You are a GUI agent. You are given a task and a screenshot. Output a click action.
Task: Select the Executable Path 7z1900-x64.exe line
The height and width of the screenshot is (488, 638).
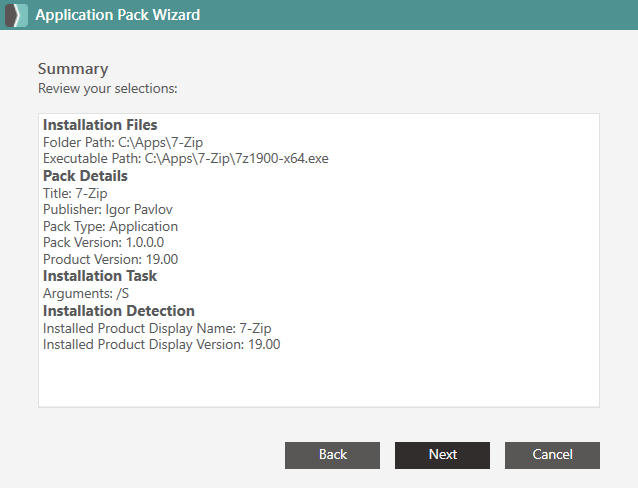186,159
